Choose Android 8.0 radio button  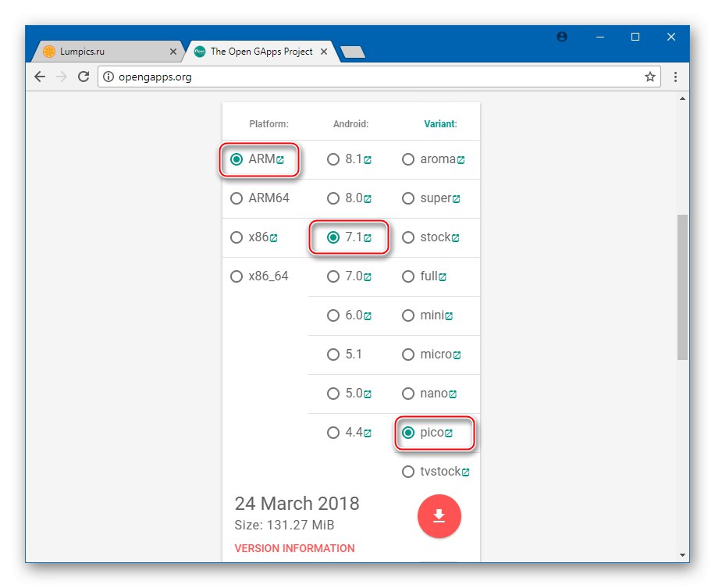click(x=333, y=198)
